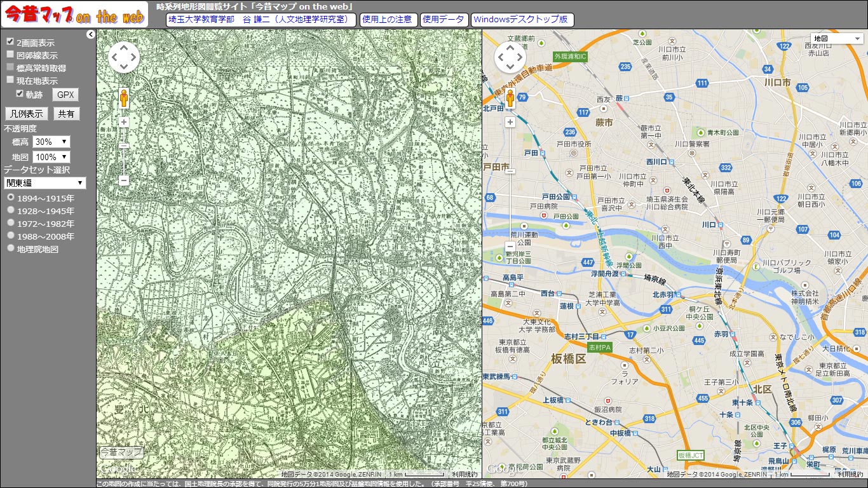Click the right map zoom slider track
The height and width of the screenshot is (488, 868).
510,184
